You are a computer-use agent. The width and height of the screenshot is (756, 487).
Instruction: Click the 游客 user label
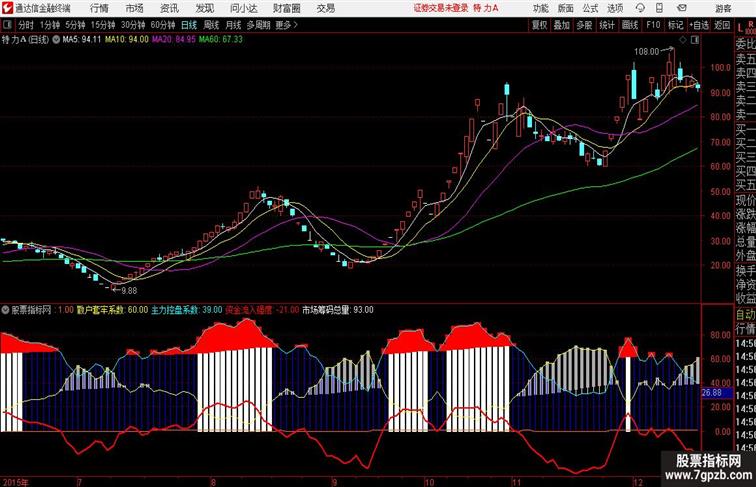pos(723,8)
